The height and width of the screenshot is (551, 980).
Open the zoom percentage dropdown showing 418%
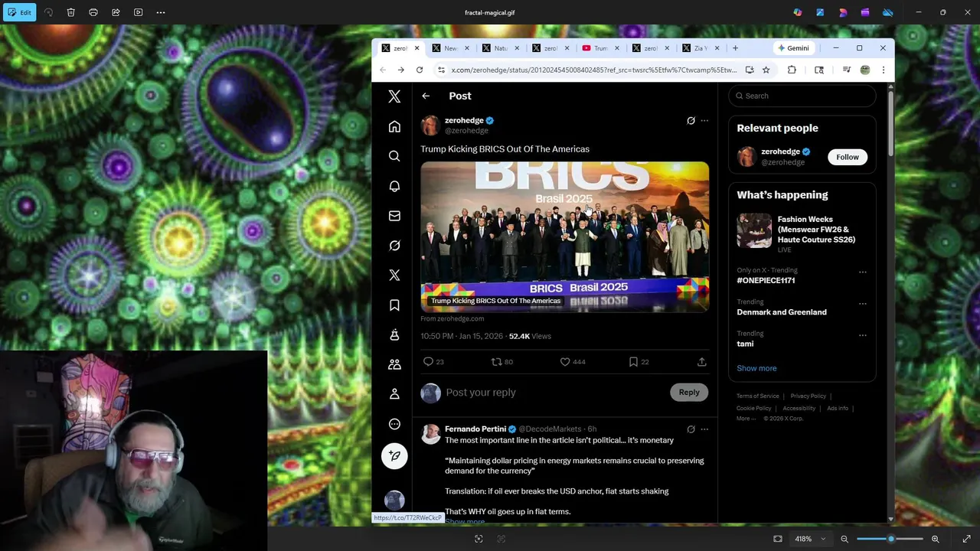810,539
